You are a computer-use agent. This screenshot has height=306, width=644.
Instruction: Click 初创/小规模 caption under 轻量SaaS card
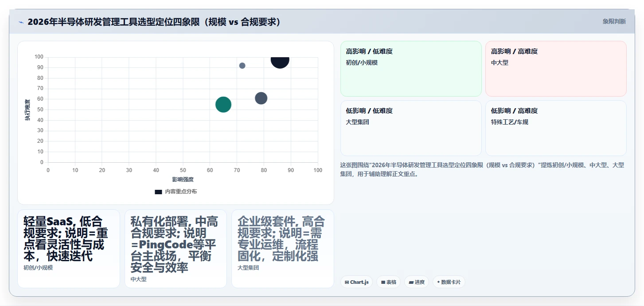(38, 268)
